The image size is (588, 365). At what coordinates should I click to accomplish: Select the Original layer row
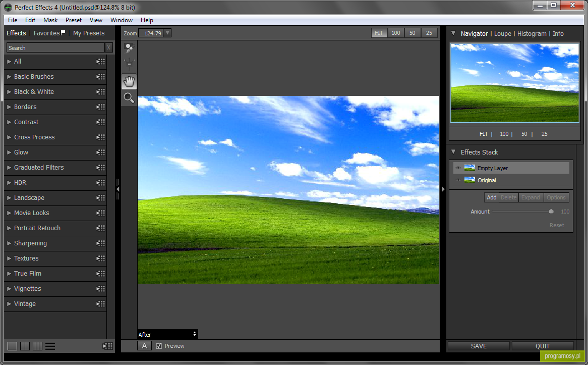511,180
